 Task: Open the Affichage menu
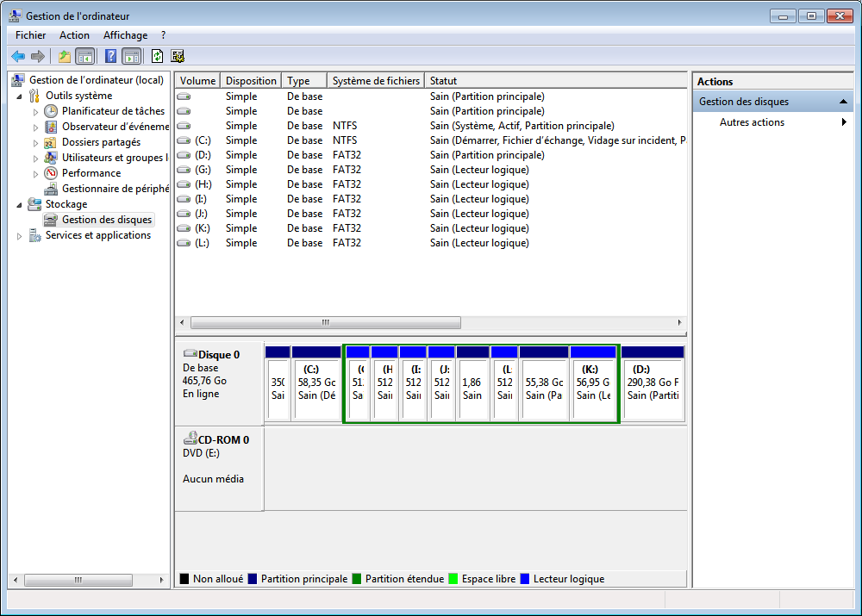125,35
